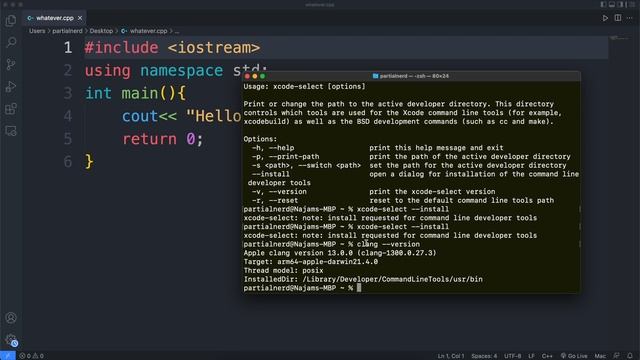Click the minimap in the editor

click(x=620, y=38)
